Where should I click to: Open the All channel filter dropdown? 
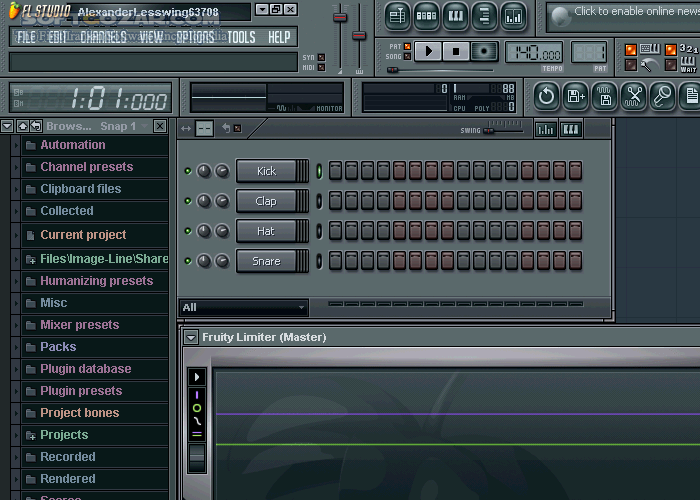(244, 307)
